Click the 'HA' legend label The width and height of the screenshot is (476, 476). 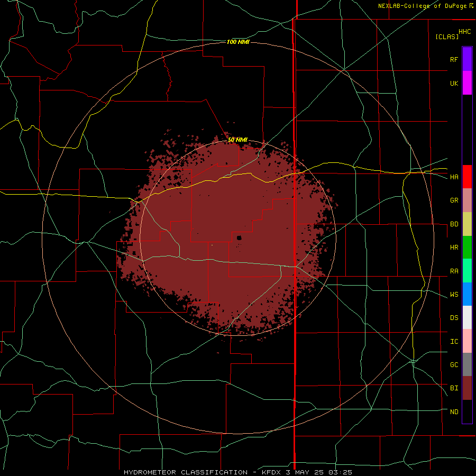coord(454,177)
